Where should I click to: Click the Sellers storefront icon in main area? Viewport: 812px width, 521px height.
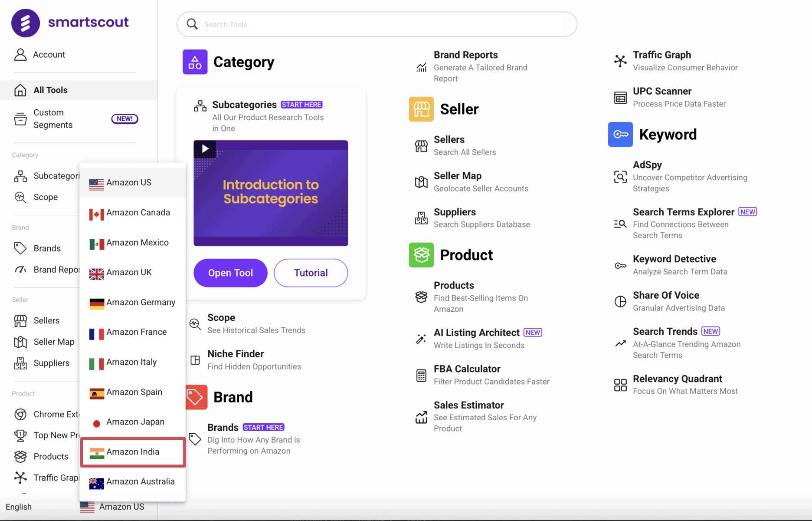[x=421, y=146]
